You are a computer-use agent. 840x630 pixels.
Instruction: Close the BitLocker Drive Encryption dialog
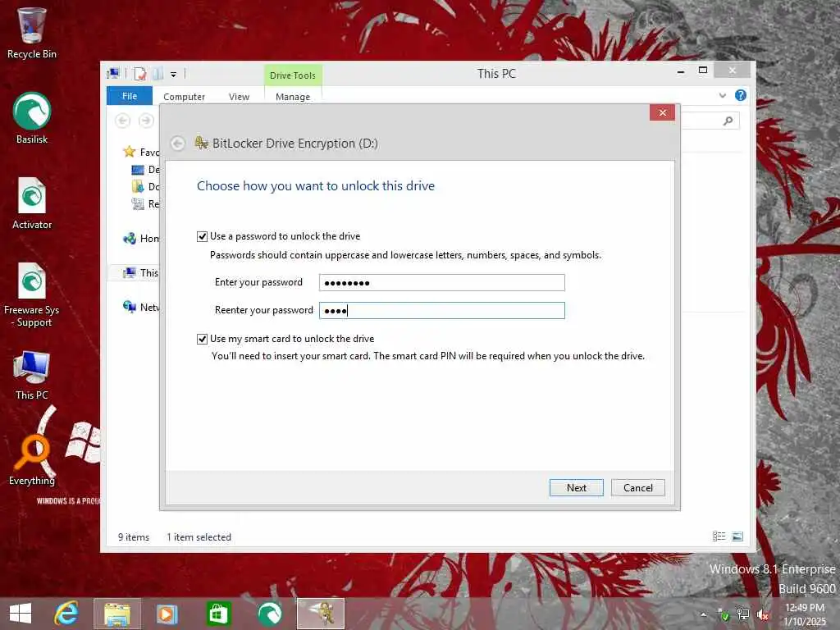pyautogui.click(x=662, y=113)
